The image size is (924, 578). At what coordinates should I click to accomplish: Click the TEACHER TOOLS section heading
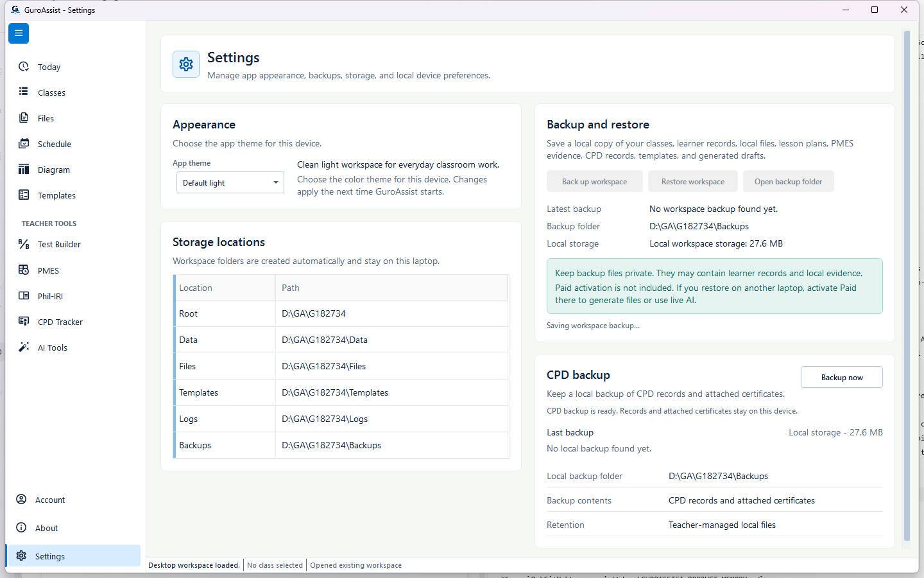(x=49, y=223)
